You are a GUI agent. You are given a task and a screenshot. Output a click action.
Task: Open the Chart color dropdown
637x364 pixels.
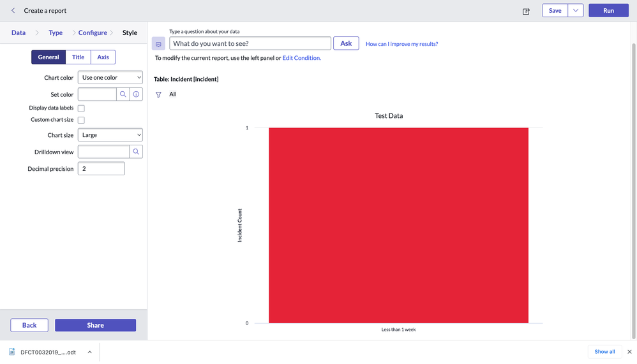(x=110, y=78)
